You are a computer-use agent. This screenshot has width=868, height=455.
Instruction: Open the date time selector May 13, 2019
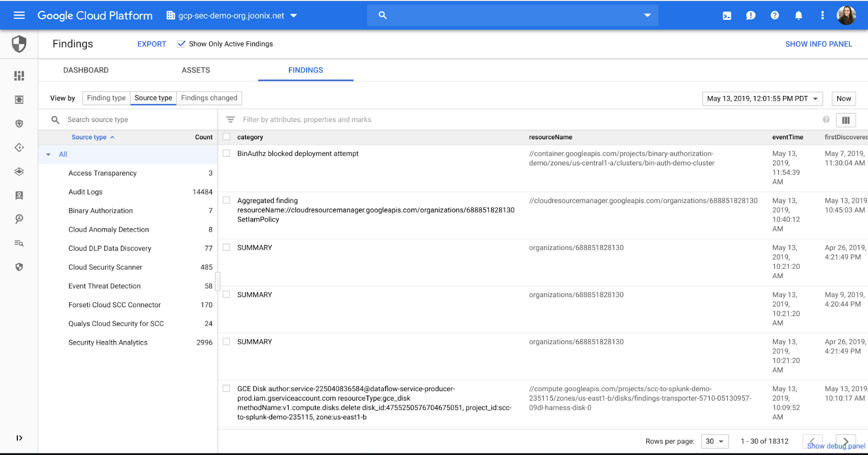[x=762, y=99]
